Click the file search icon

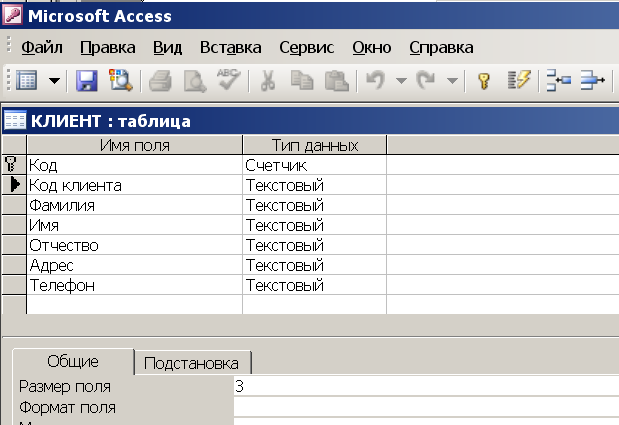point(121,81)
